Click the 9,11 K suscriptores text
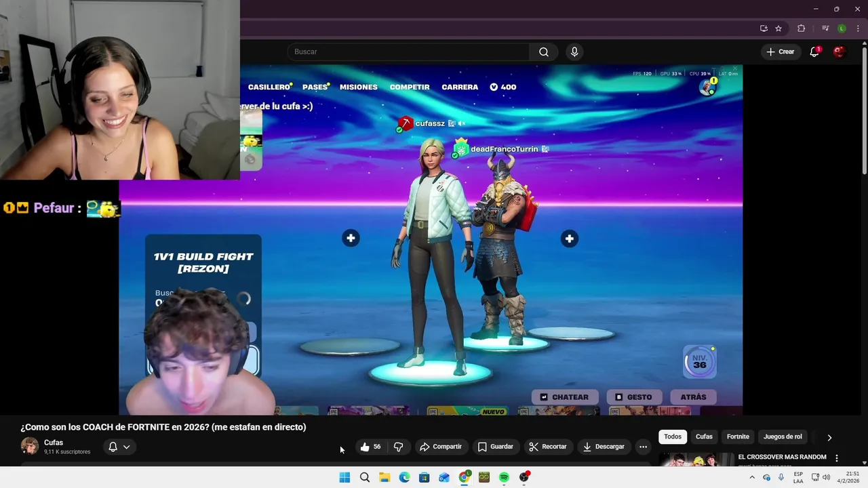The width and height of the screenshot is (868, 488). click(67, 452)
